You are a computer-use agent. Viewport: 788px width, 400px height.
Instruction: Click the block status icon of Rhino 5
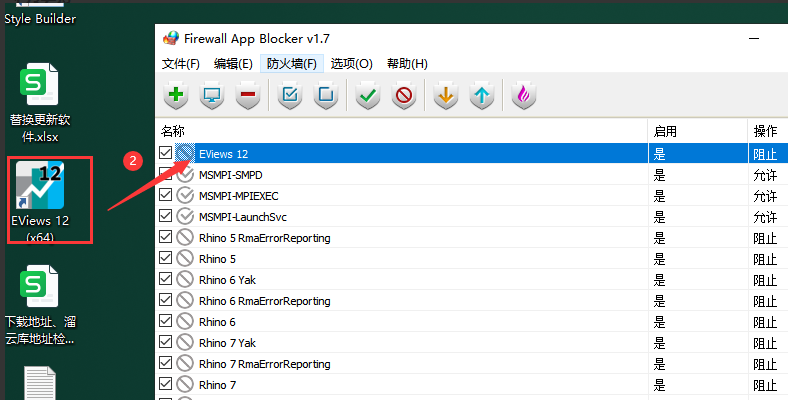point(185,258)
